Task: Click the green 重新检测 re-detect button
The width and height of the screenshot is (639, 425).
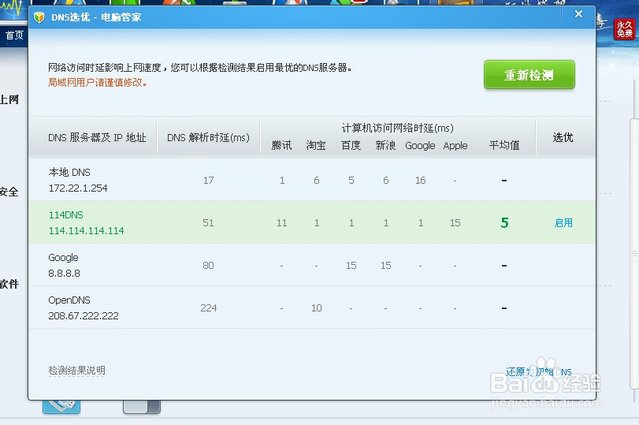Action: click(x=529, y=75)
